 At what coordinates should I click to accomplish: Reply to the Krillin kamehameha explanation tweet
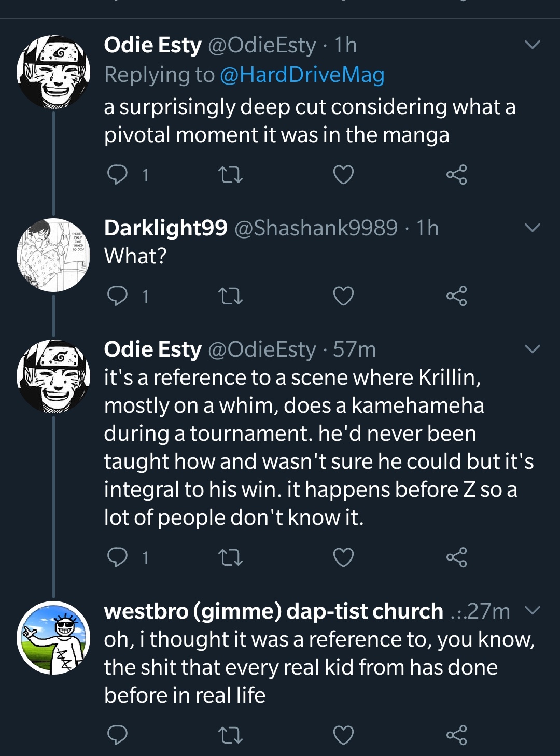tap(118, 557)
